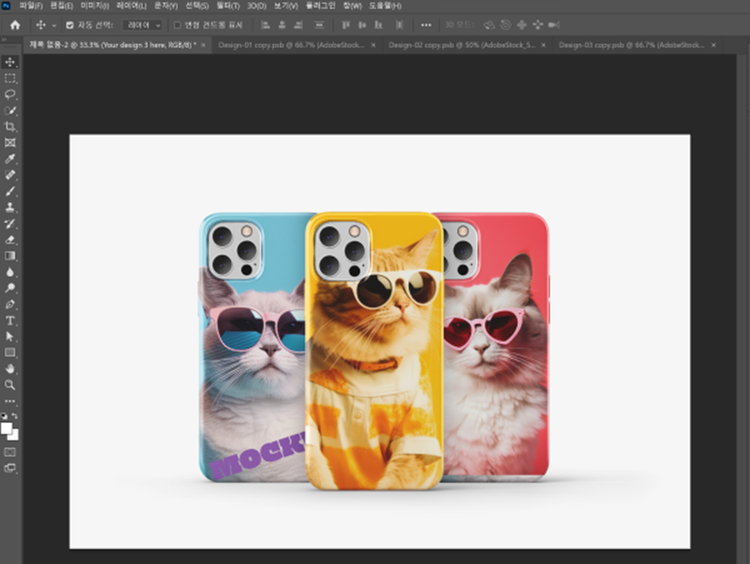
Task: Select the Spot Healing Brush tool
Action: click(10, 175)
